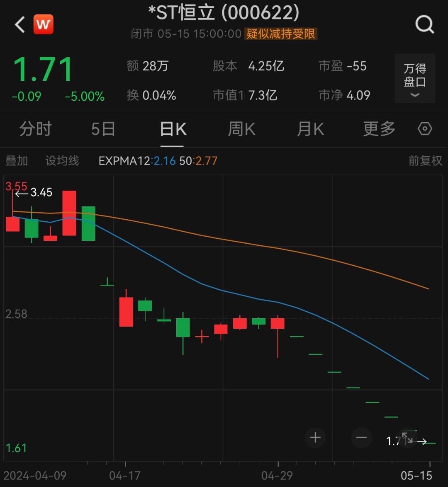Tap the red cross doji candle
The width and height of the screenshot is (448, 487).
click(202, 337)
